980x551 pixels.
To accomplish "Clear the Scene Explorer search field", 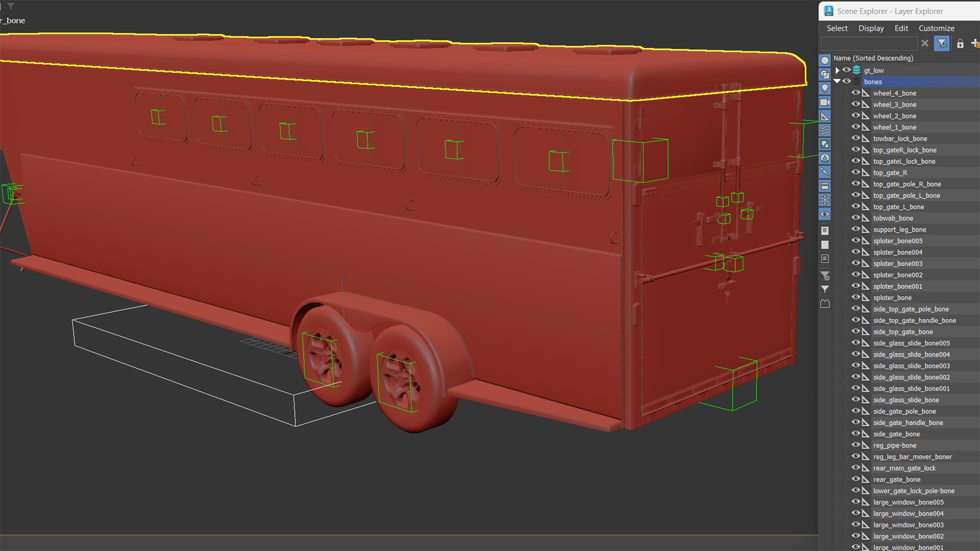I will [925, 43].
